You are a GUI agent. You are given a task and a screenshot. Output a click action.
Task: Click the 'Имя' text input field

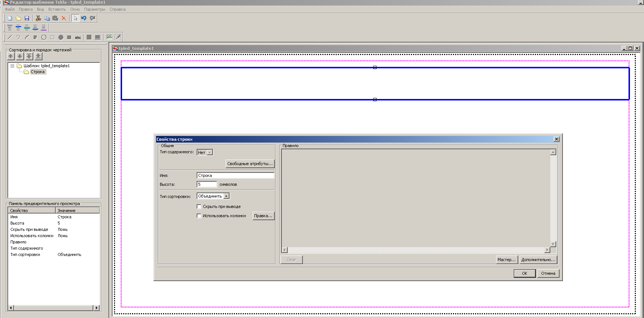click(235, 175)
